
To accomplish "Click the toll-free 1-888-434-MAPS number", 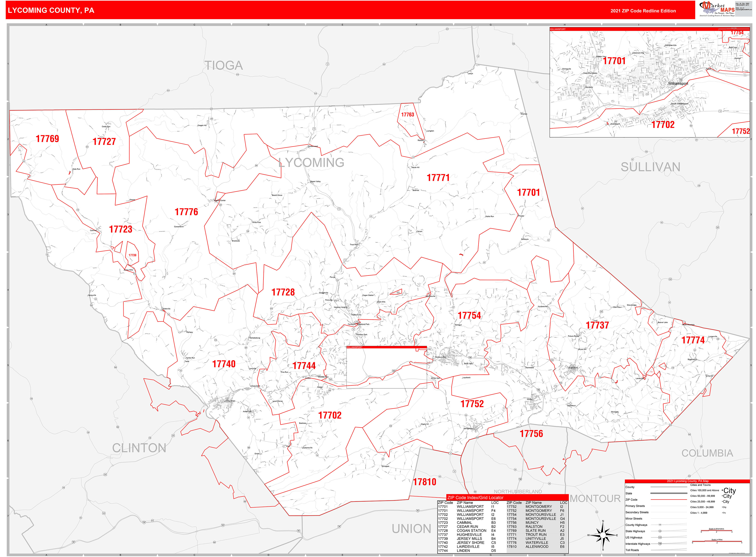I will pyautogui.click(x=742, y=5).
